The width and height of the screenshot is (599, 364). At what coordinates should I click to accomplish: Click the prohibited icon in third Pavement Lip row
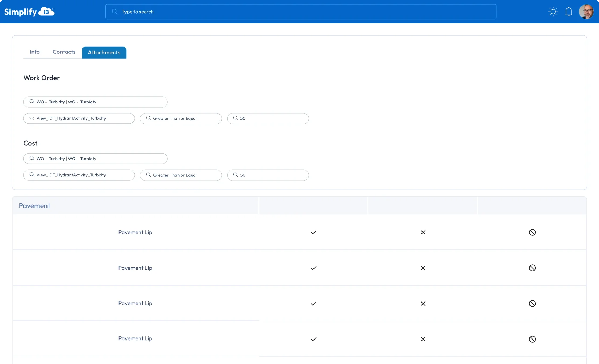pyautogui.click(x=532, y=304)
